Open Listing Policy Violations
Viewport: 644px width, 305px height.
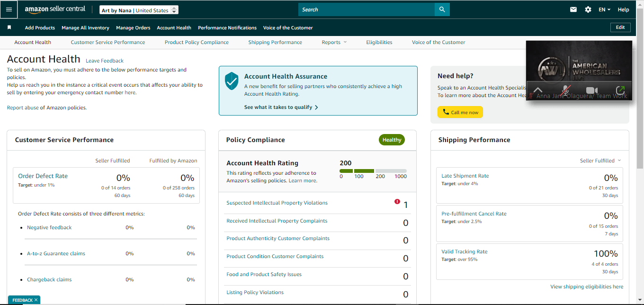[x=255, y=292]
